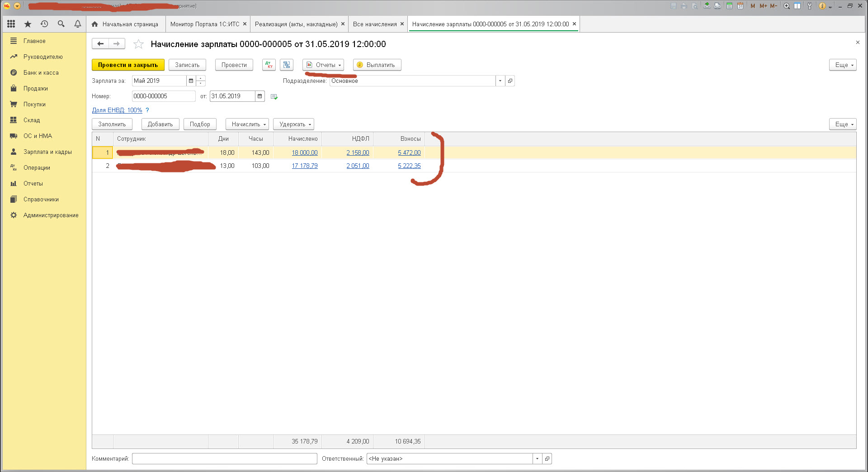The width and height of the screenshot is (868, 472).
Task: Click the search magnifier icon
Action: (61, 24)
